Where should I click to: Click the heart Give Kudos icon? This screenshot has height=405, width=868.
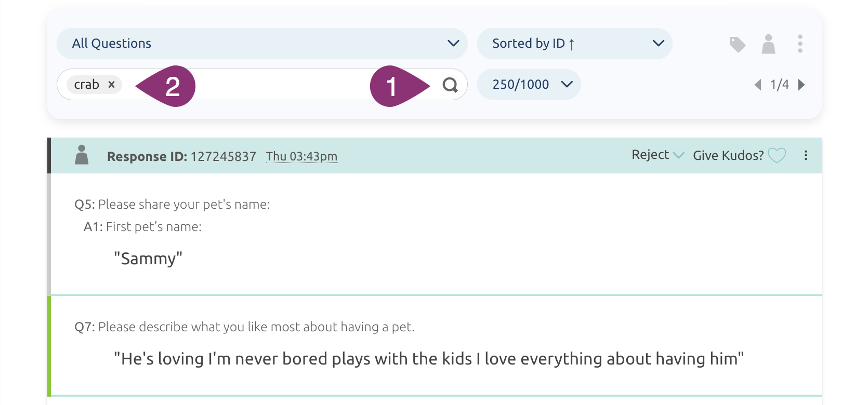coord(777,155)
